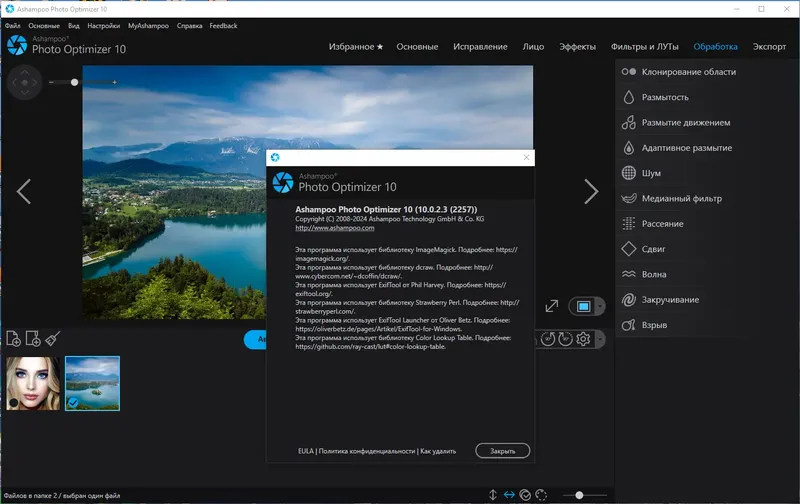Toggle selection circle on portrait thumbnail
Image resolution: width=800 pixels, height=504 pixels.
(14, 402)
